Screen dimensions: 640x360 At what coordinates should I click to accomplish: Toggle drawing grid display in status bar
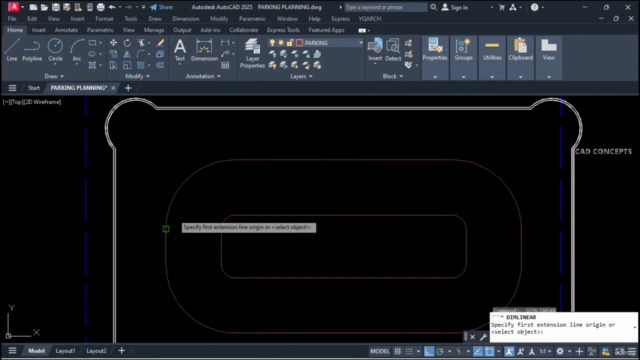point(398,351)
